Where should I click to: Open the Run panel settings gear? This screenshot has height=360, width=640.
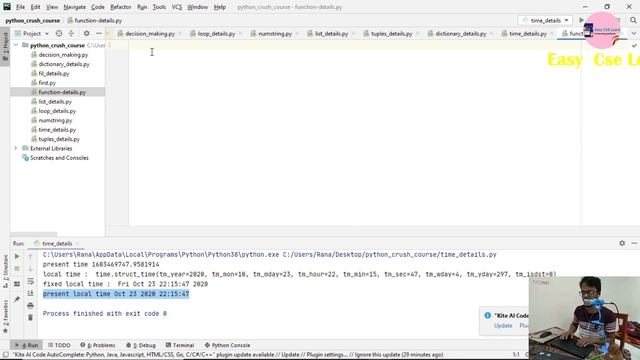622,243
